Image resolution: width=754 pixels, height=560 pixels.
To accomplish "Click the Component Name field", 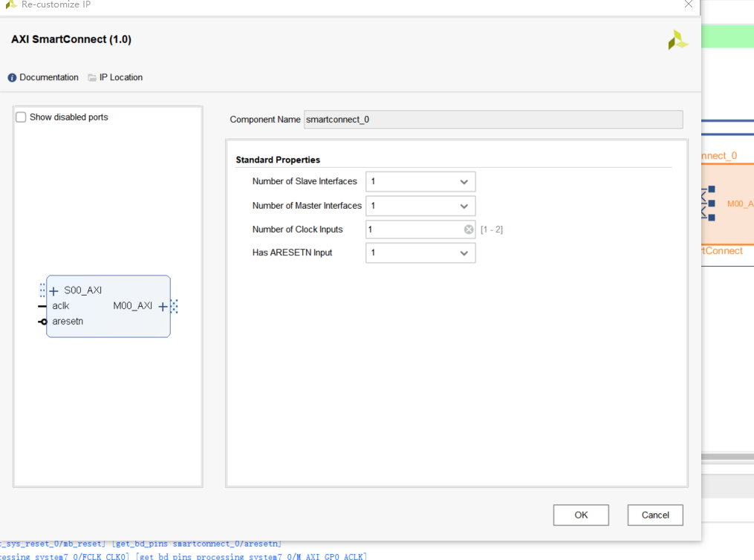I will 493,120.
